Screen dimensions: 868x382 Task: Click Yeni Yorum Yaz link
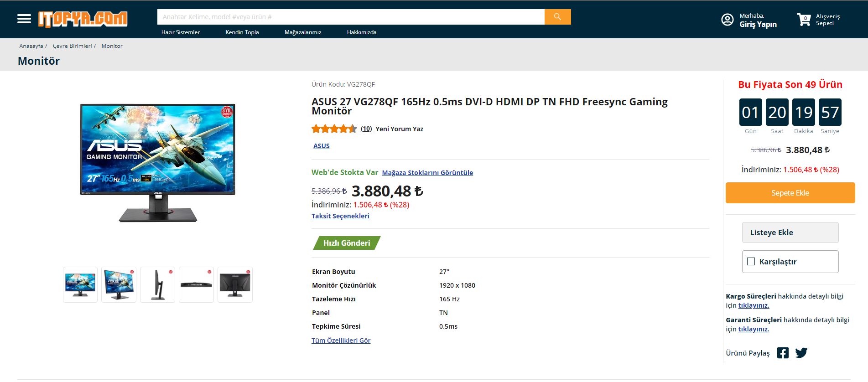pos(399,129)
